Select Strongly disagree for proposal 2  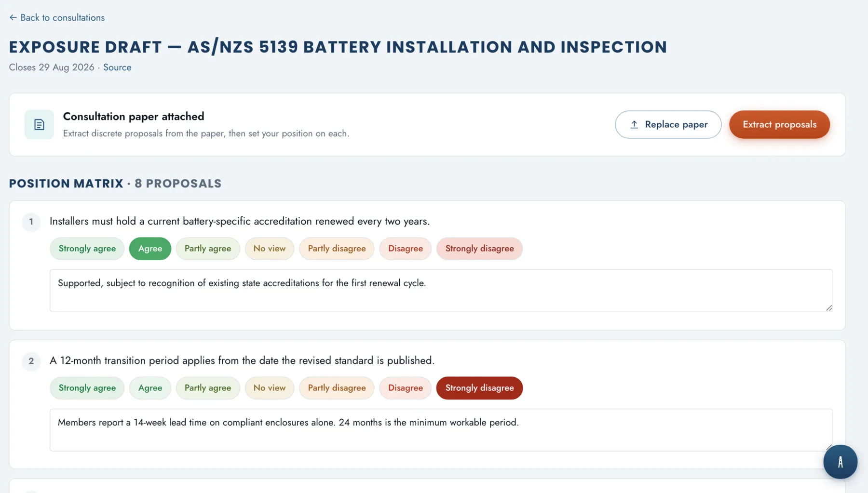point(479,388)
